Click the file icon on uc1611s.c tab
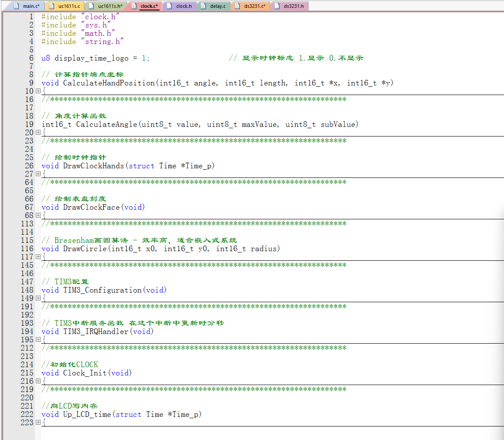 [51, 6]
